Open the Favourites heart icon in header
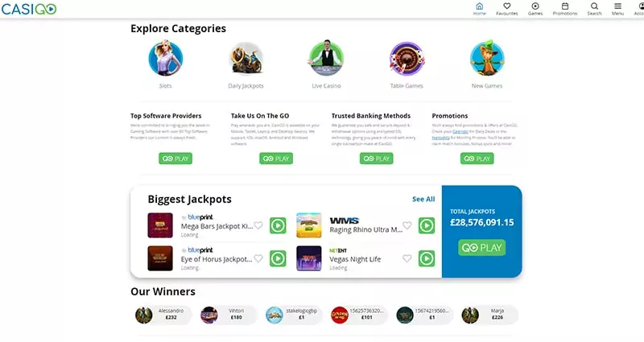Image resolution: width=644 pixels, height=342 pixels. [507, 6]
